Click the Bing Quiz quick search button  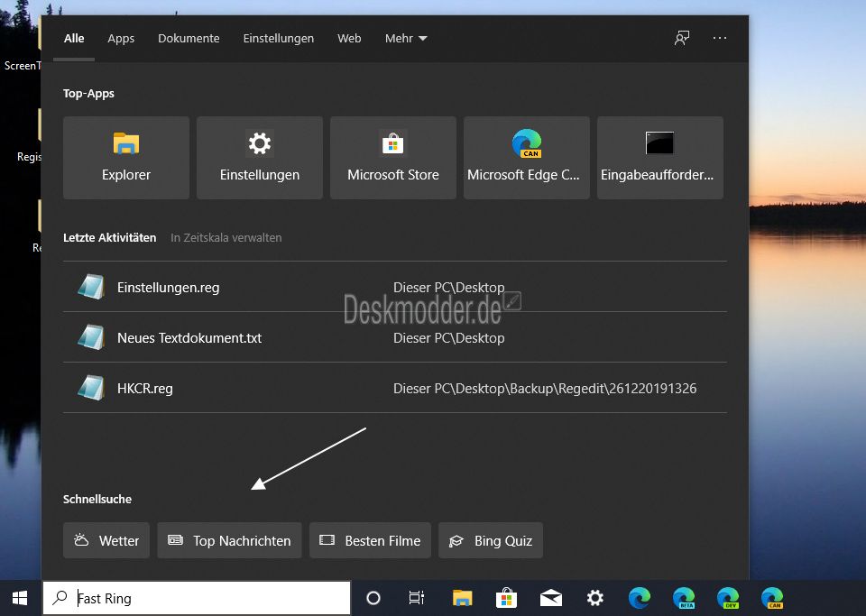click(491, 540)
